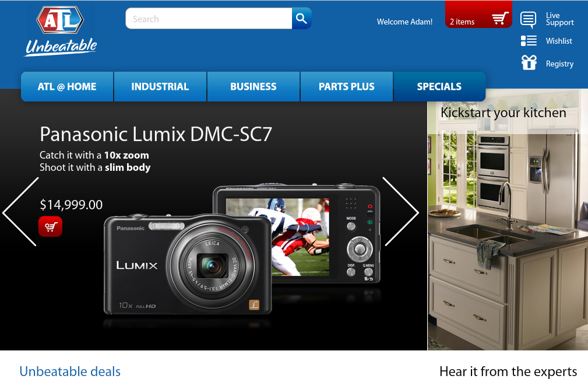Image resolution: width=588 pixels, height=379 pixels.
Task: Go to previous slide with left arrow
Action: point(21,212)
